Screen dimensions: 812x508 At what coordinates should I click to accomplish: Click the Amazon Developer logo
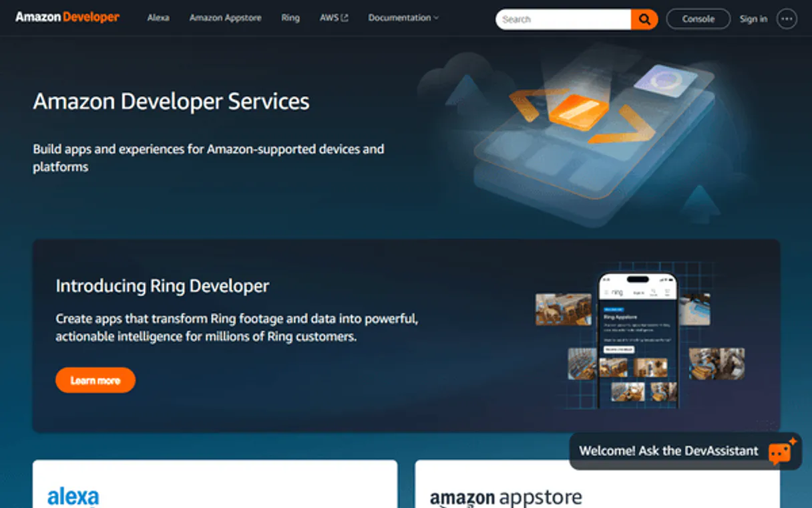(67, 17)
